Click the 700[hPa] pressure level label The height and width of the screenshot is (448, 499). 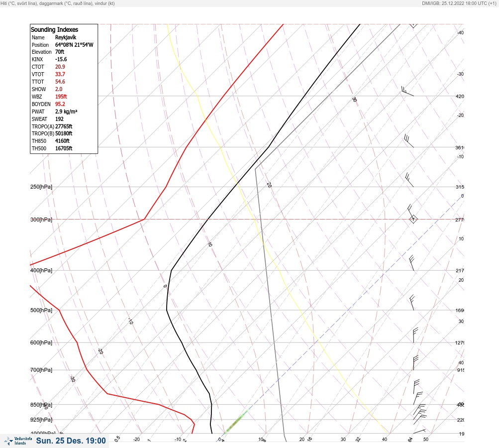pyautogui.click(x=41, y=370)
